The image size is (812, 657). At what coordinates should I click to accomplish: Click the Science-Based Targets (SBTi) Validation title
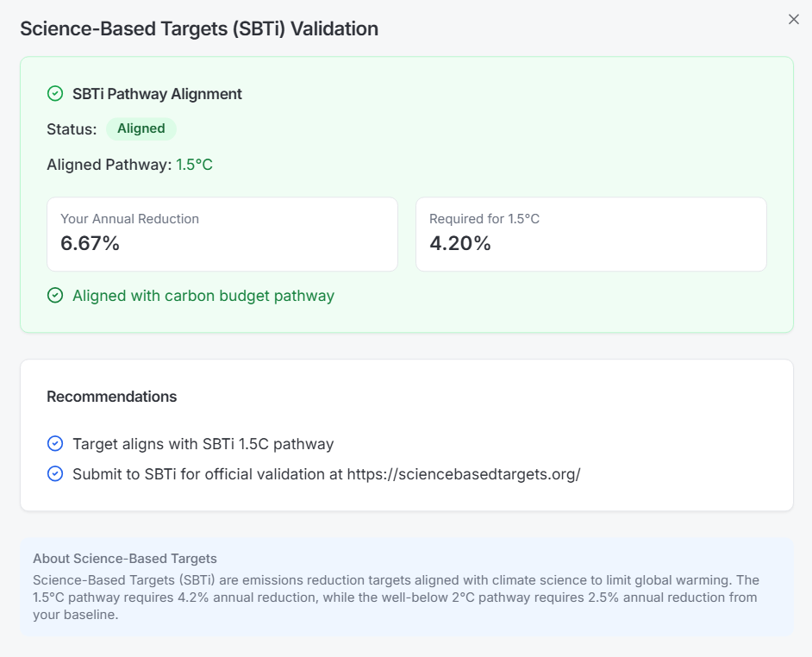199,28
